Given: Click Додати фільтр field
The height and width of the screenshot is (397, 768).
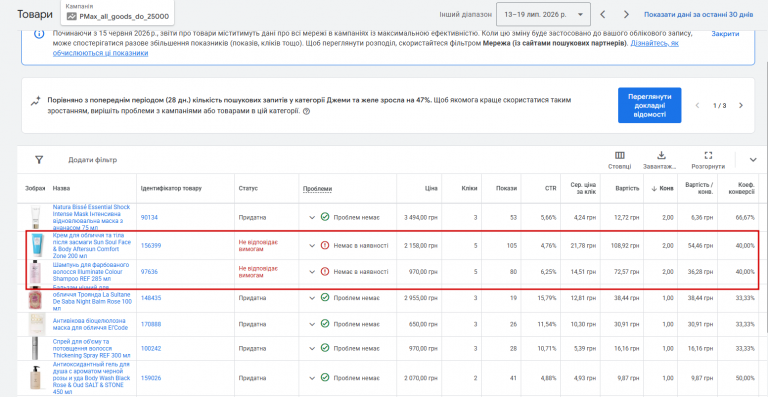Looking at the screenshot, I should click(93, 160).
